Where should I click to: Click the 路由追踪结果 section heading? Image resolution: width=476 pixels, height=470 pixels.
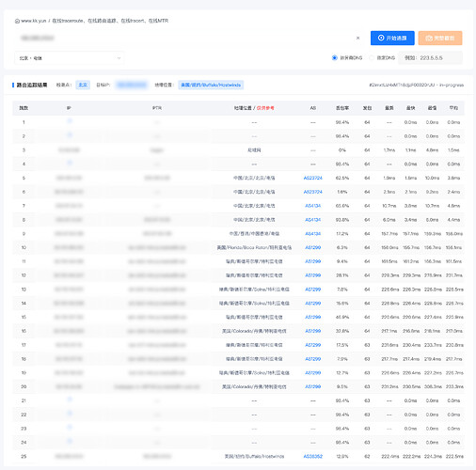tap(32, 85)
